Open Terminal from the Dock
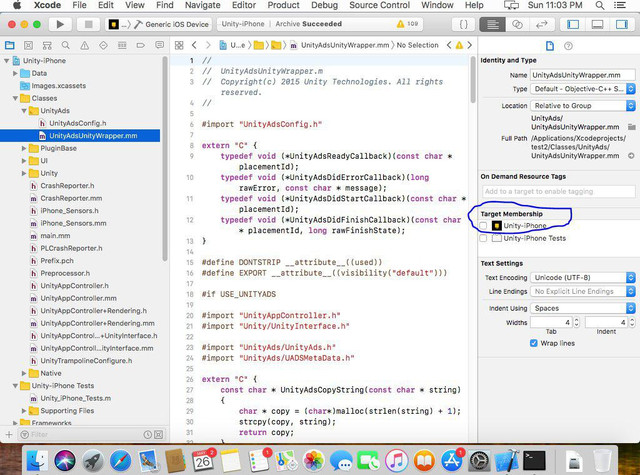The height and width of the screenshot is (475, 640). 534,461
